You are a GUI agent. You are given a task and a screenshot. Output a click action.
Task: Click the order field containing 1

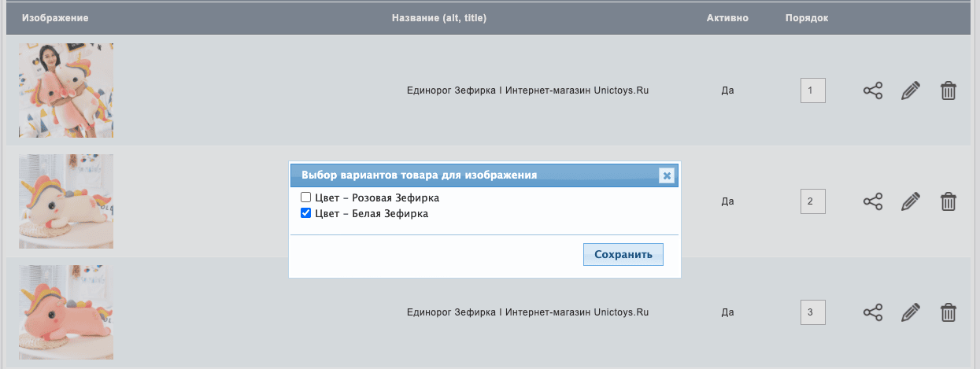click(812, 90)
